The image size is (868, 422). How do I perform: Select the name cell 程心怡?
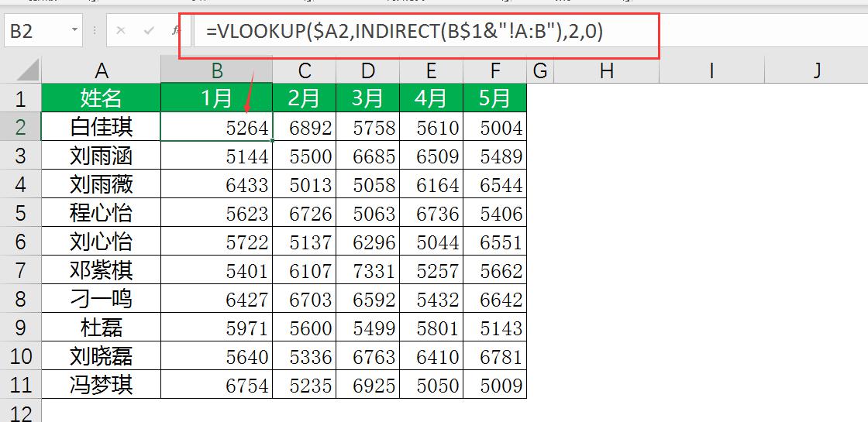(101, 213)
